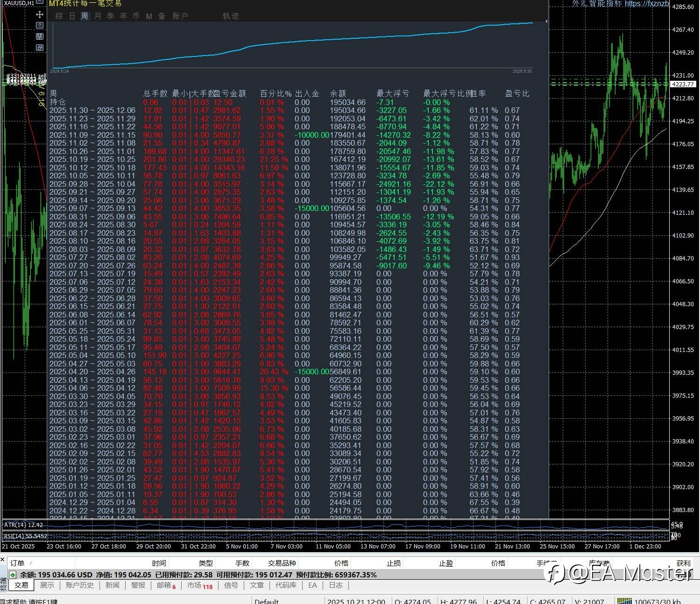Click the four-arrow move icon on the chart
The width and height of the screenshot is (700, 604).
40,14
